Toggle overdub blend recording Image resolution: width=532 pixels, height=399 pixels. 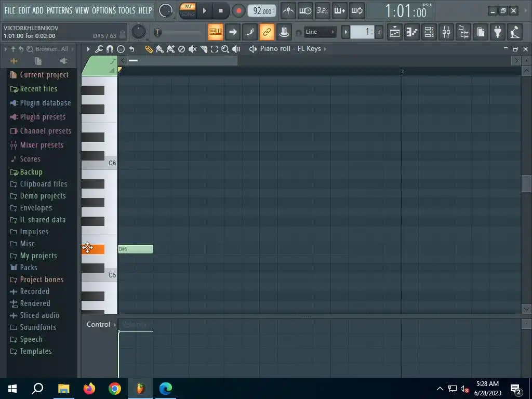339,10
